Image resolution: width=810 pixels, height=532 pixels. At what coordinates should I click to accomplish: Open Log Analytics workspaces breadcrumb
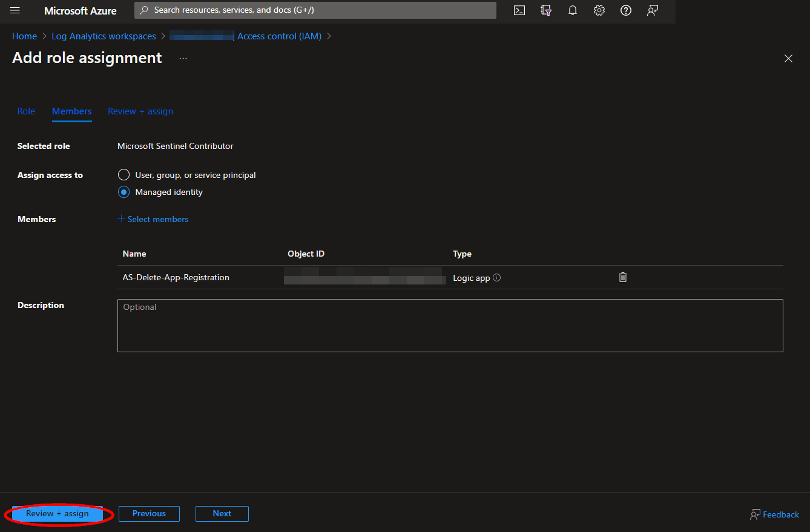(x=104, y=36)
